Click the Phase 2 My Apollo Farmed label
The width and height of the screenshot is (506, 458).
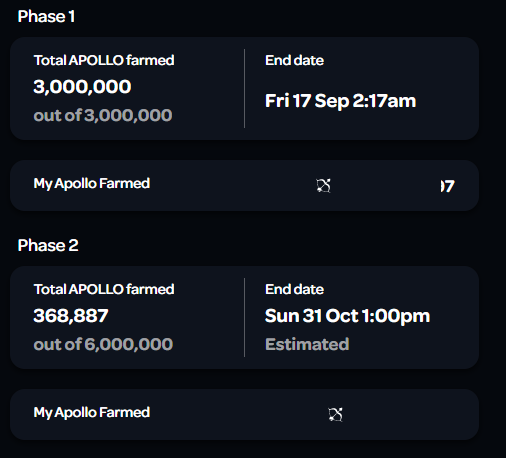pyautogui.click(x=92, y=413)
